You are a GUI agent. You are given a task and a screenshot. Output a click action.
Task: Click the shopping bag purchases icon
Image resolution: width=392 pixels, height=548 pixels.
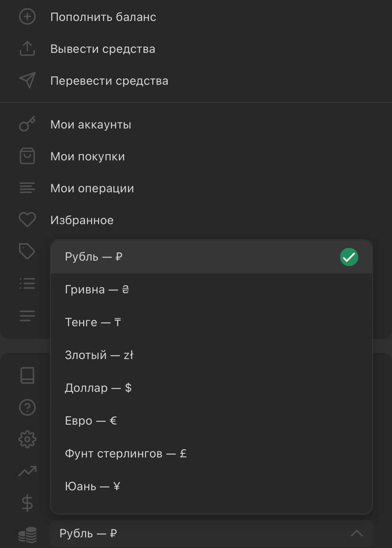coord(27,156)
